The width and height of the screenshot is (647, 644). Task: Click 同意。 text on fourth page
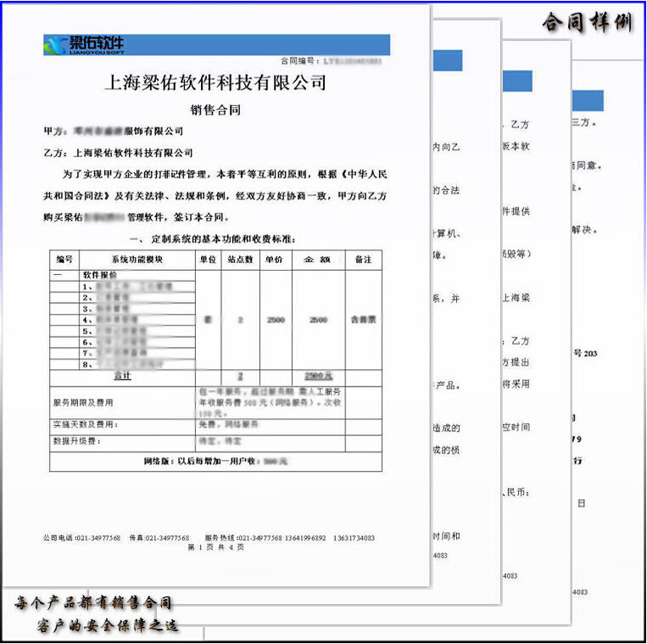[x=586, y=166]
